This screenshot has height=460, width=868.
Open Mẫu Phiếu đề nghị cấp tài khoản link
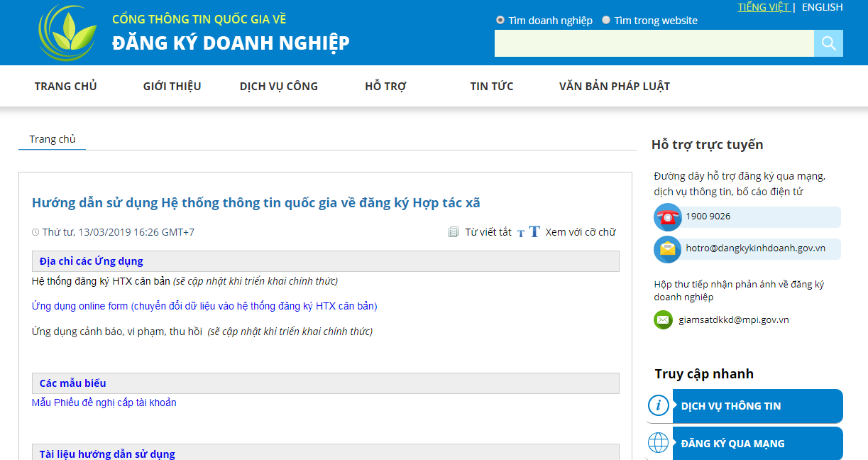pos(104,402)
